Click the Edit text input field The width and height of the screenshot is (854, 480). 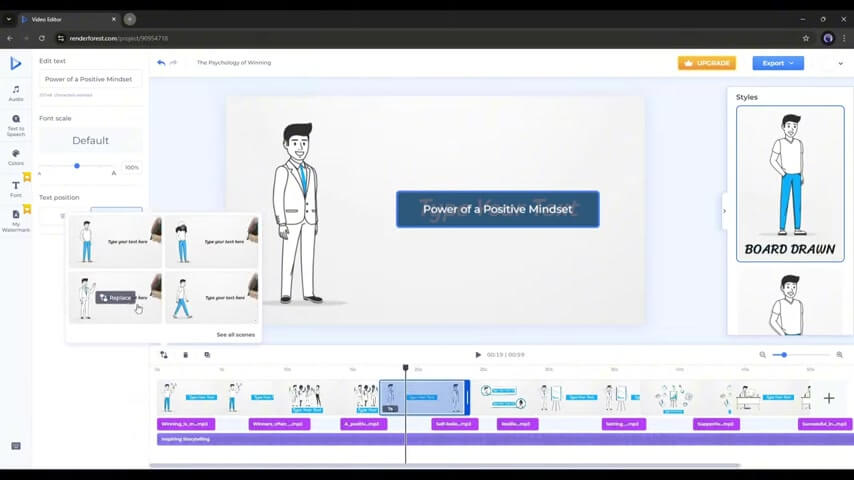tap(90, 79)
